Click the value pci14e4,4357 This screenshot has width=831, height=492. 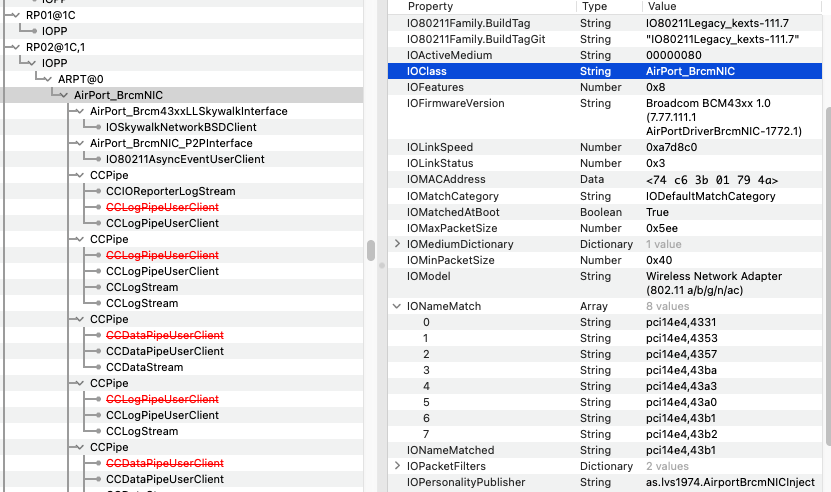click(x=682, y=354)
